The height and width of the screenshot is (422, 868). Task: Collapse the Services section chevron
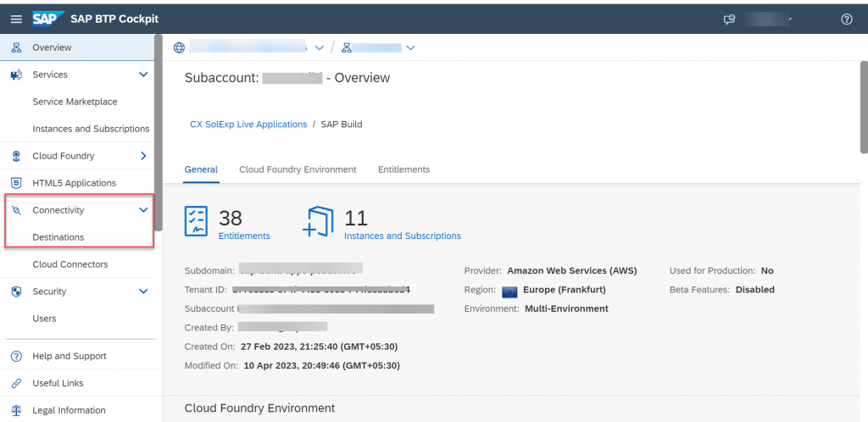143,75
